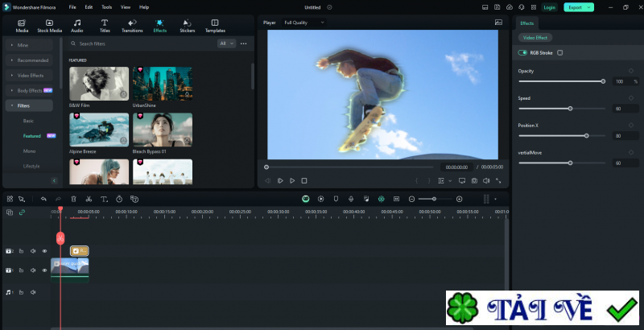Open the Stickers library
The height and width of the screenshot is (330, 644).
click(187, 25)
